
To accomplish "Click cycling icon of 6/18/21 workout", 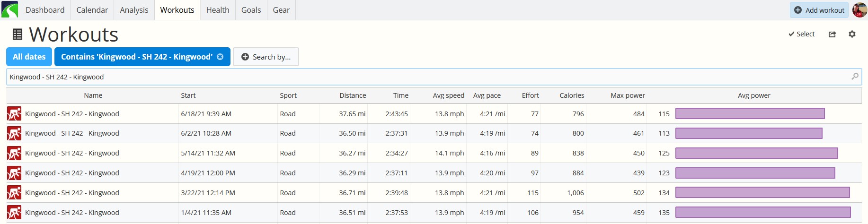I will [14, 114].
